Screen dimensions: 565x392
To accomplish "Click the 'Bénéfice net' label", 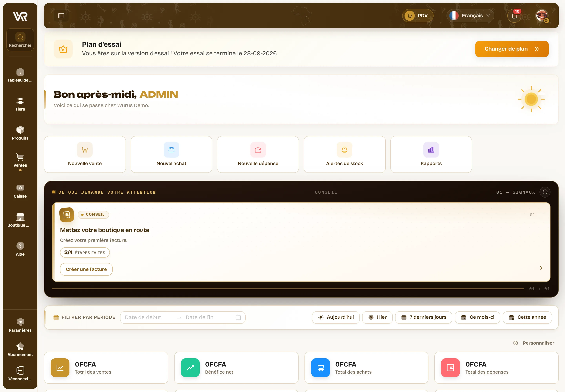I will [219, 372].
